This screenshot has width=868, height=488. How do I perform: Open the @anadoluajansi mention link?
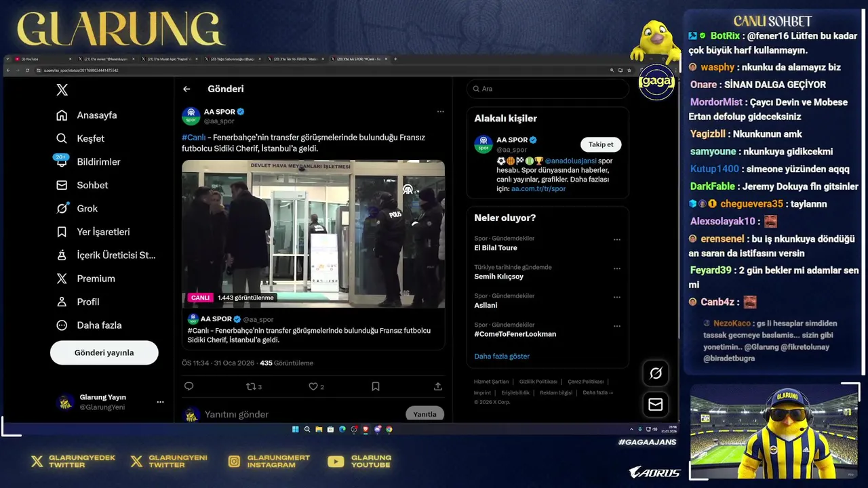tap(571, 161)
